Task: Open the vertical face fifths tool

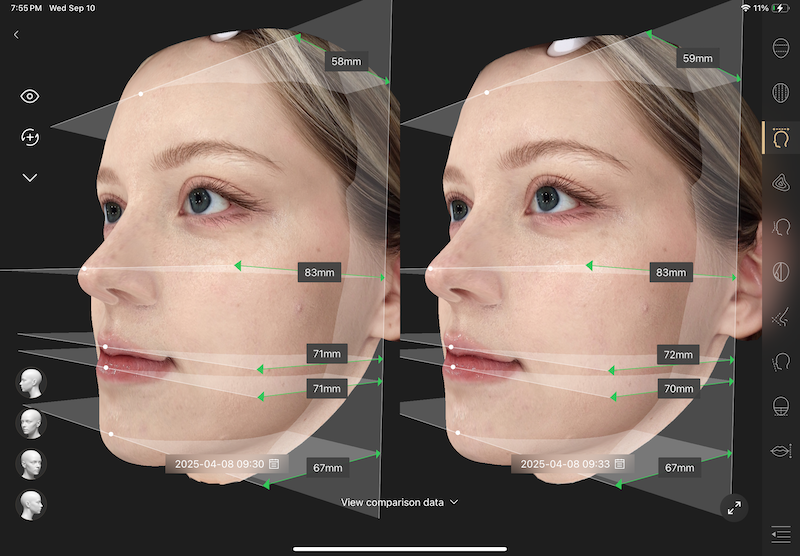Action: coord(781,93)
